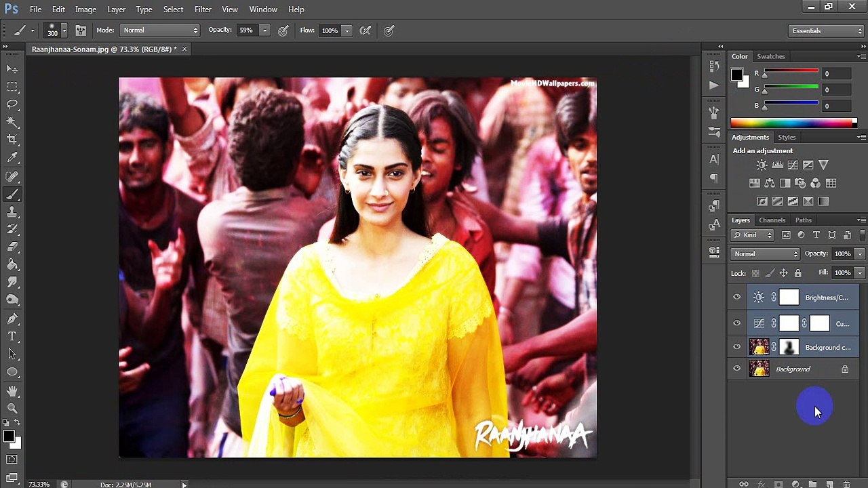Hide the Background copy layer

point(737,347)
